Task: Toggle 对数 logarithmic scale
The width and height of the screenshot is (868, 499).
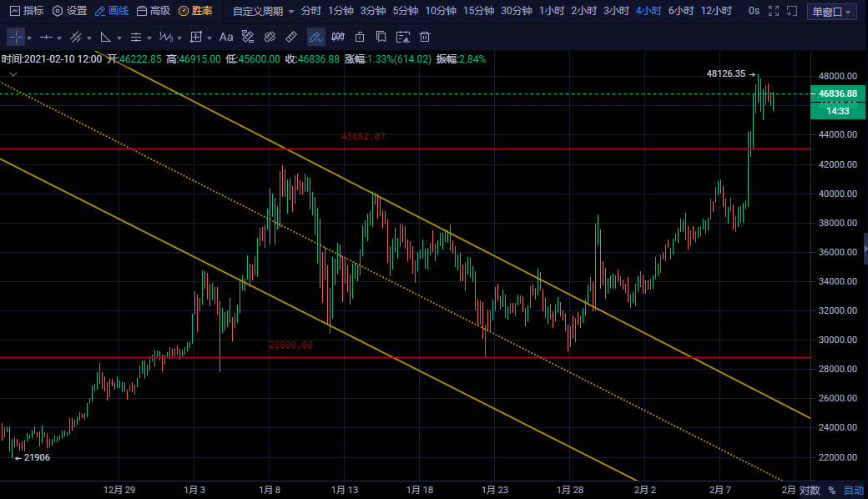Action: click(x=810, y=491)
